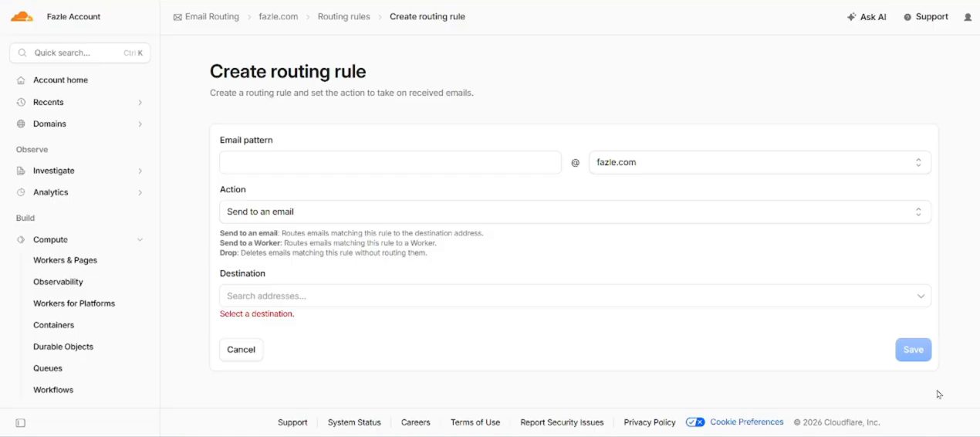Viewport: 980px width, 437px height.
Task: Click the Domains globe icon
Action: point(21,124)
